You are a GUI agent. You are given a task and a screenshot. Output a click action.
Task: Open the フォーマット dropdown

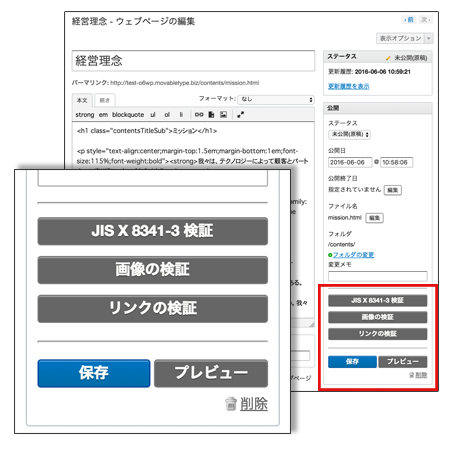[276, 99]
